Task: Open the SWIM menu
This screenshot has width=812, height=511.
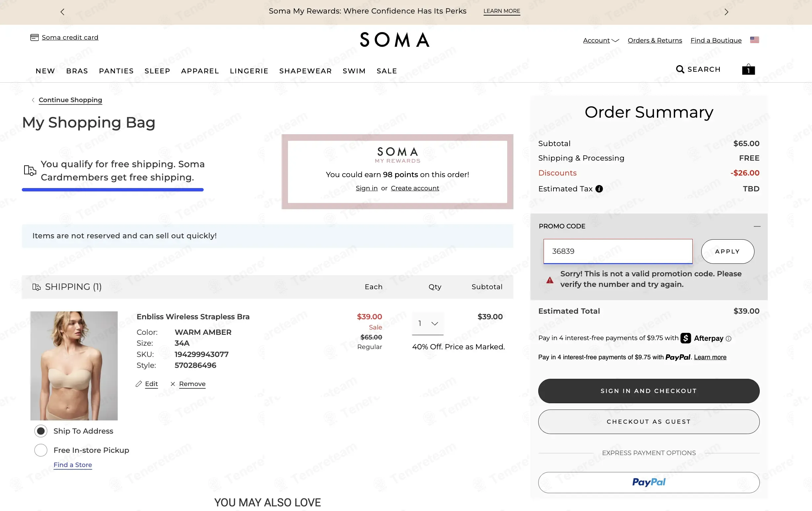Action: pyautogui.click(x=354, y=71)
